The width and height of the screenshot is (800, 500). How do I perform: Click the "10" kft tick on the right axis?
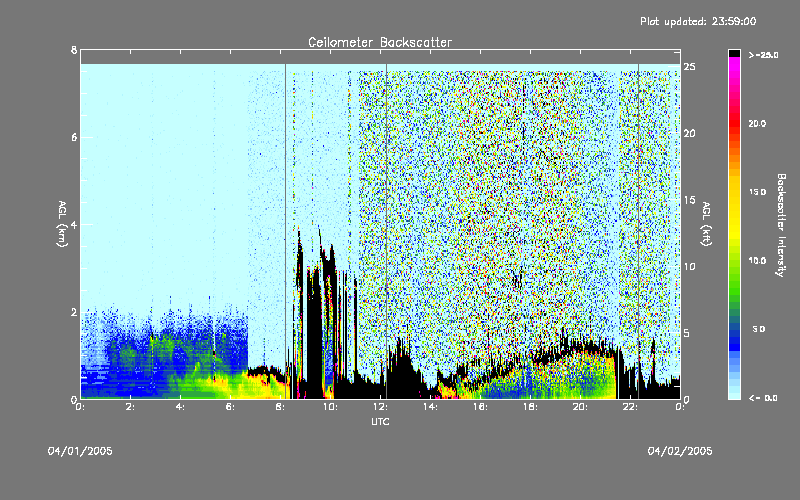pyautogui.click(x=689, y=266)
